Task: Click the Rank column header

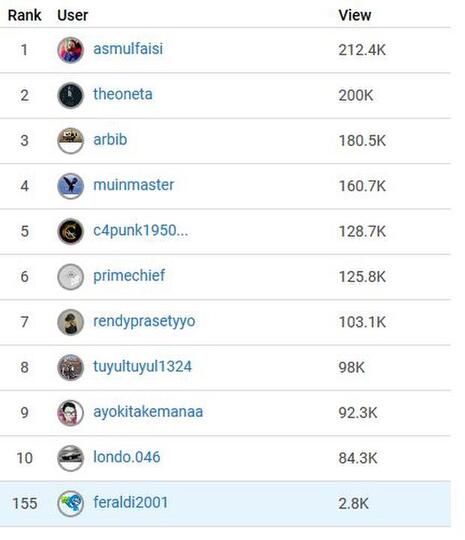Action: point(24,15)
